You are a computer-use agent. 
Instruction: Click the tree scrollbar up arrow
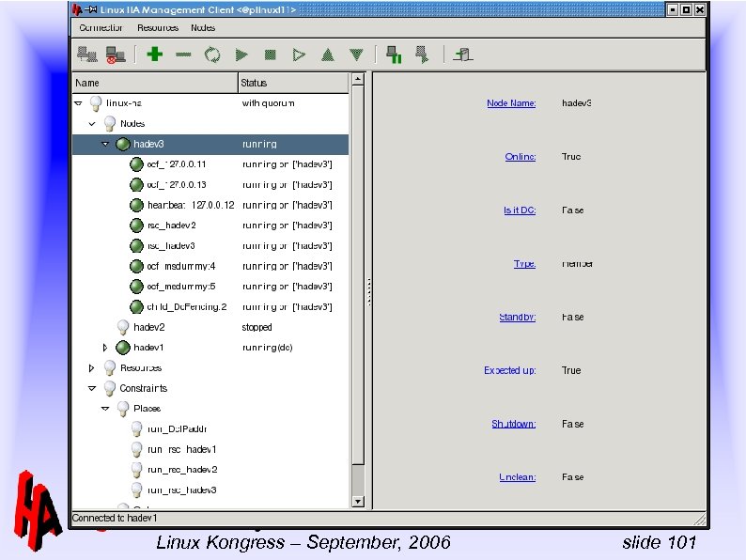pyautogui.click(x=358, y=79)
